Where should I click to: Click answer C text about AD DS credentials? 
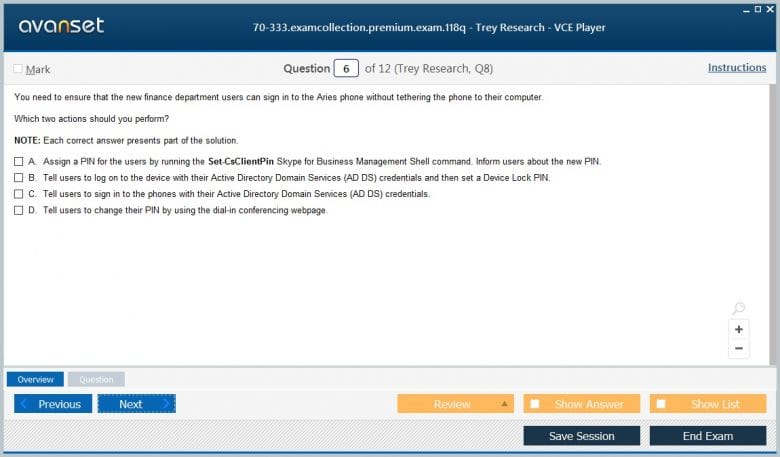236,194
